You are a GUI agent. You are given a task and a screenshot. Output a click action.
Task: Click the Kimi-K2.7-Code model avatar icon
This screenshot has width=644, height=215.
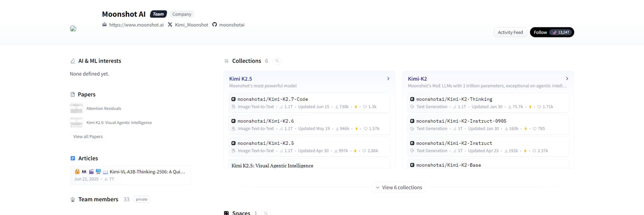[233, 99]
